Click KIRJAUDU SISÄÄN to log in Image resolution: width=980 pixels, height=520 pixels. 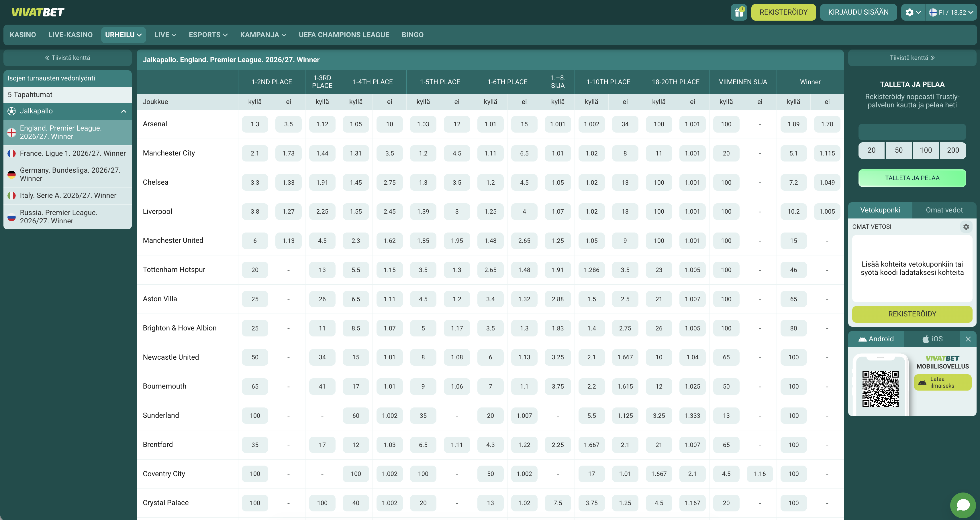tap(858, 12)
